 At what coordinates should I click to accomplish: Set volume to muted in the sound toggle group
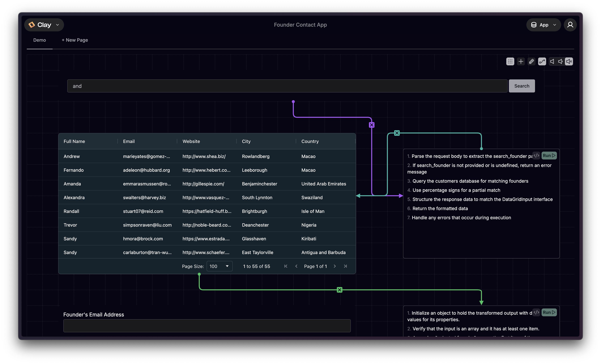coord(552,61)
